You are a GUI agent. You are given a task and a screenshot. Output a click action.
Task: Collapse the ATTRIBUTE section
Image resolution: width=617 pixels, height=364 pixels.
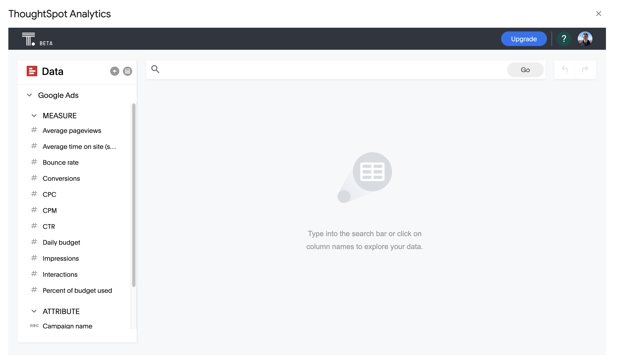point(34,311)
